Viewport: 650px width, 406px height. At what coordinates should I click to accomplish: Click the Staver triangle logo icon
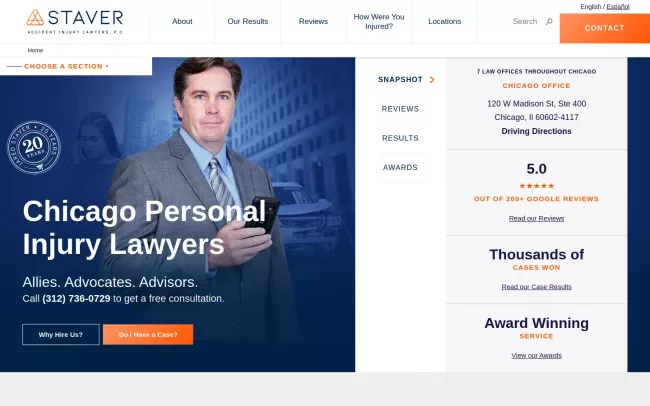pos(35,17)
